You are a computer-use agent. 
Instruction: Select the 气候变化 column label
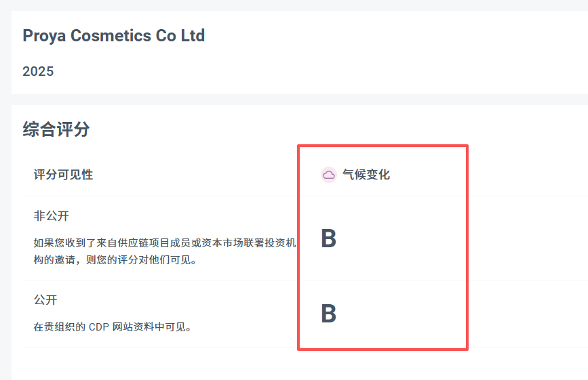(366, 175)
